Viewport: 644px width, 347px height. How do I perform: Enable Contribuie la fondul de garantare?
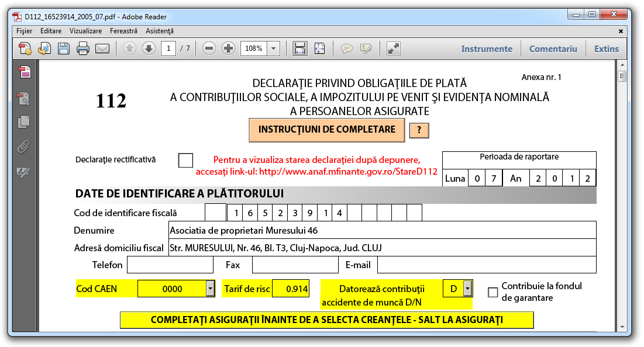click(x=493, y=292)
